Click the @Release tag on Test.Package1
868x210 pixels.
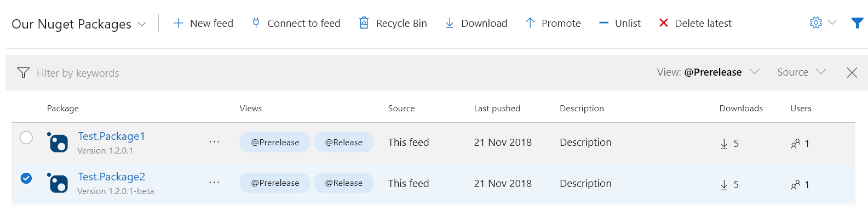[x=344, y=142]
